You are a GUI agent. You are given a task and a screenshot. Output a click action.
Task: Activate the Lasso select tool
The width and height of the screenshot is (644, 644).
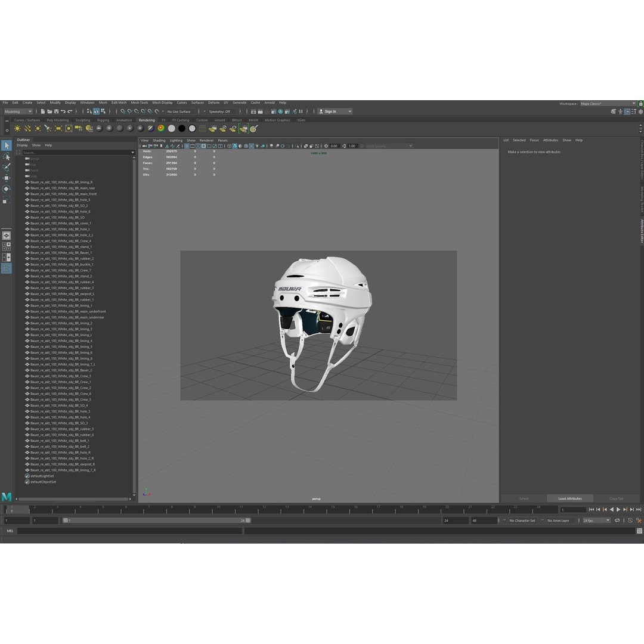pyautogui.click(x=6, y=156)
